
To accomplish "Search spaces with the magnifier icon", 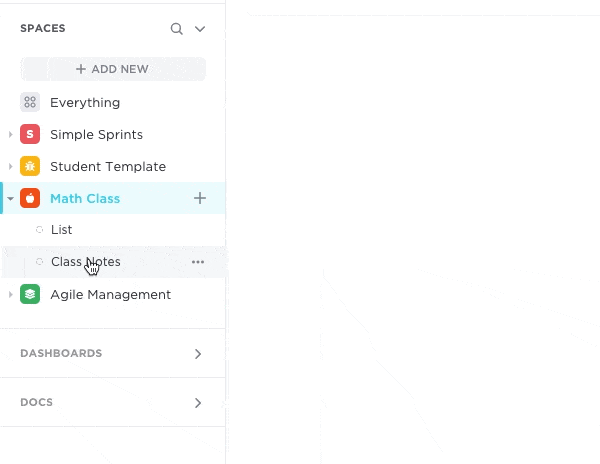I will [x=177, y=29].
